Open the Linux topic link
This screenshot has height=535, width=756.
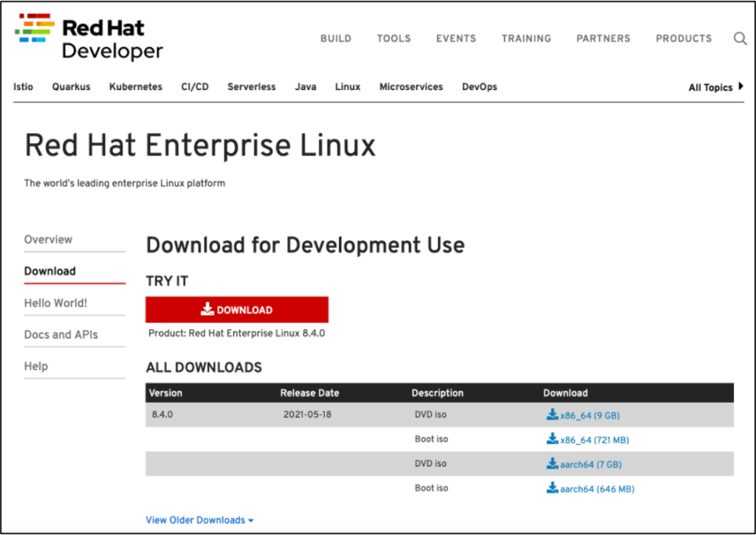click(348, 87)
